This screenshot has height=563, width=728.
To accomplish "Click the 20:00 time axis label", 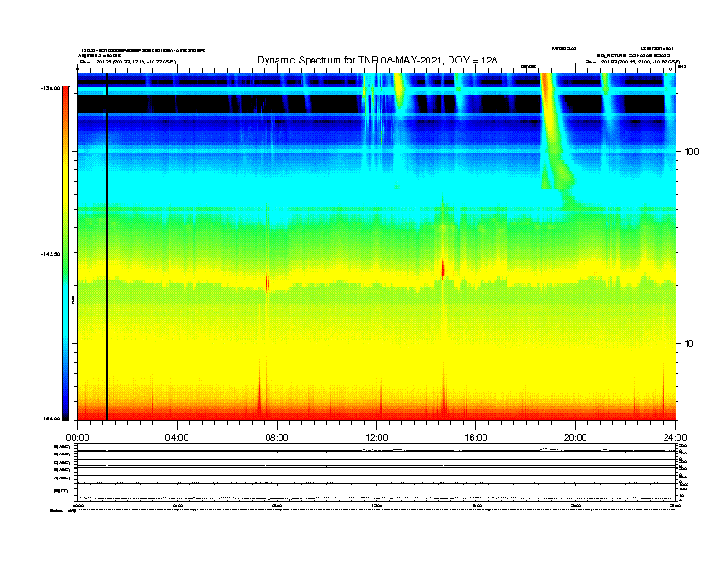I will coord(575,438).
